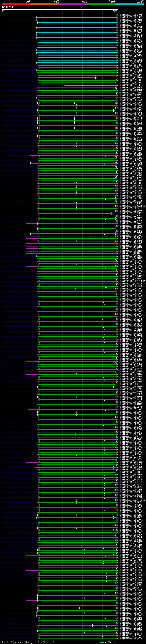Select hit UniRef100_A9RBN7

point(131,387)
